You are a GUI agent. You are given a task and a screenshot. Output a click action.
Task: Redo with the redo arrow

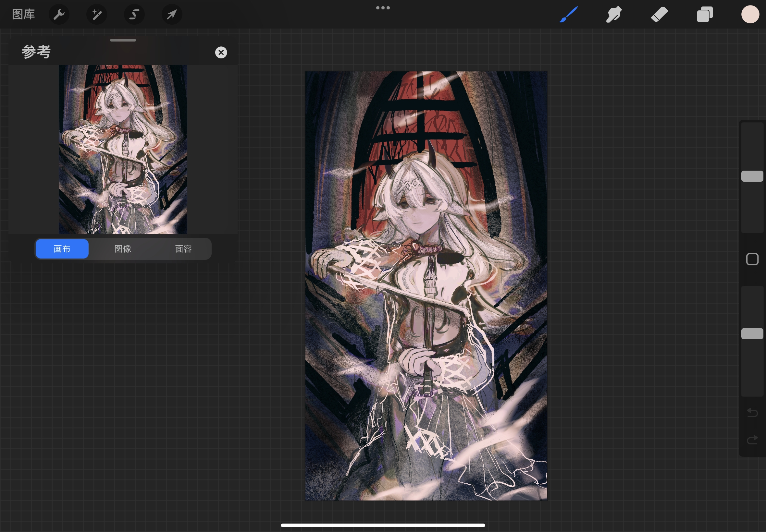[752, 440]
